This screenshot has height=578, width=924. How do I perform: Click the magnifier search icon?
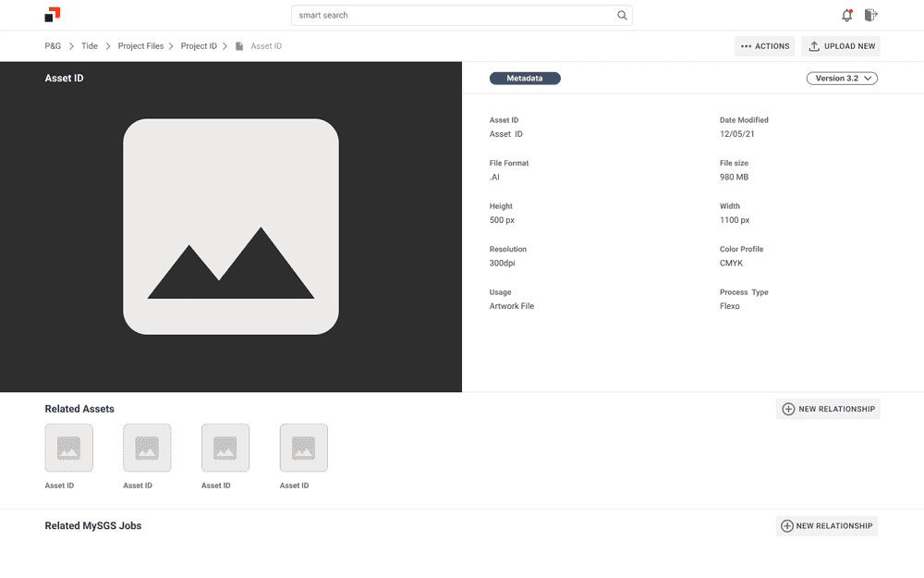tap(622, 16)
